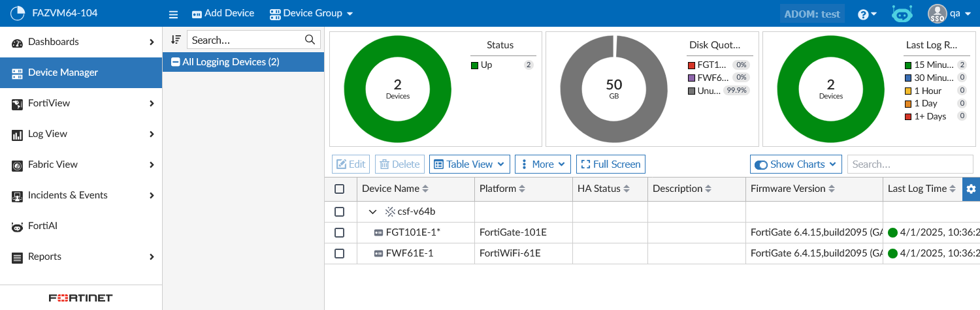This screenshot has height=310, width=980.
Task: Click the hamburger menu toggle icon
Action: 173,14
